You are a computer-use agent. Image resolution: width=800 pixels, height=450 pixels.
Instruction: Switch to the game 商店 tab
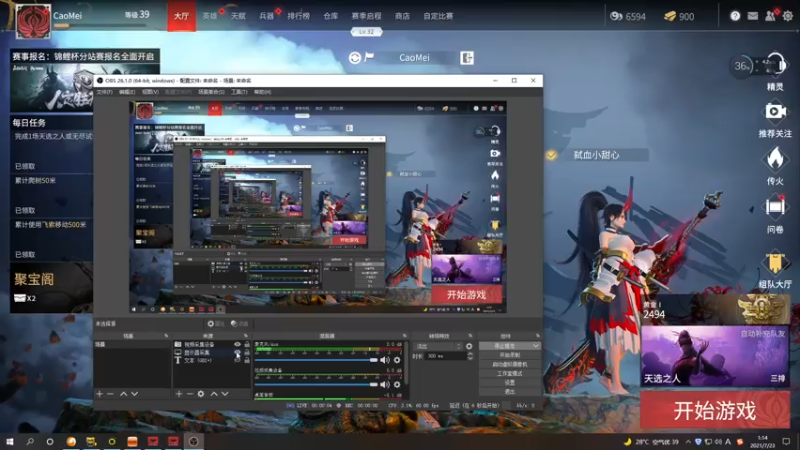click(x=402, y=16)
